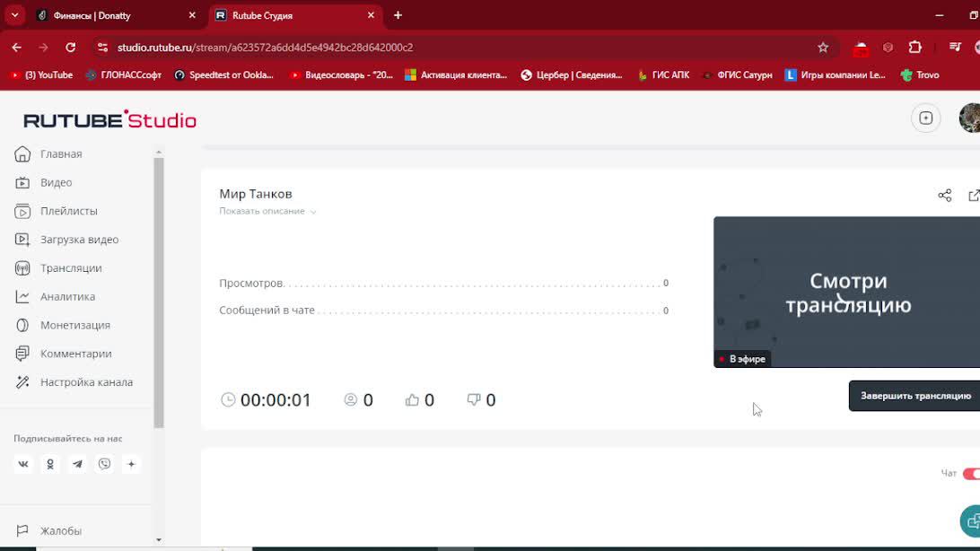Open the Главная sidebar item

[x=61, y=153]
